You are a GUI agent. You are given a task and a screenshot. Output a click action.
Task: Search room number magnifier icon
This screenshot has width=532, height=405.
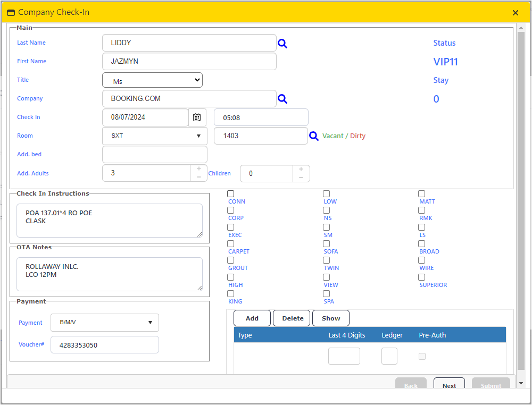click(314, 136)
